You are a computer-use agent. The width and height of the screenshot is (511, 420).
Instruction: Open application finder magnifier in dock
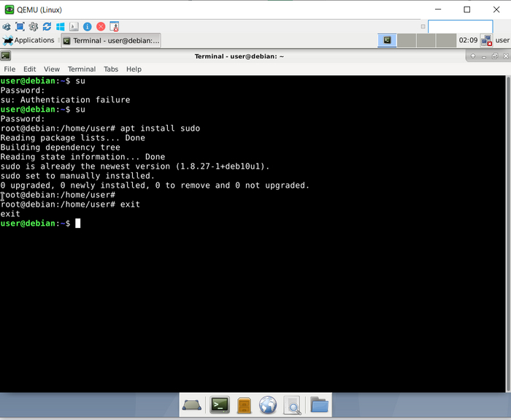click(292, 405)
